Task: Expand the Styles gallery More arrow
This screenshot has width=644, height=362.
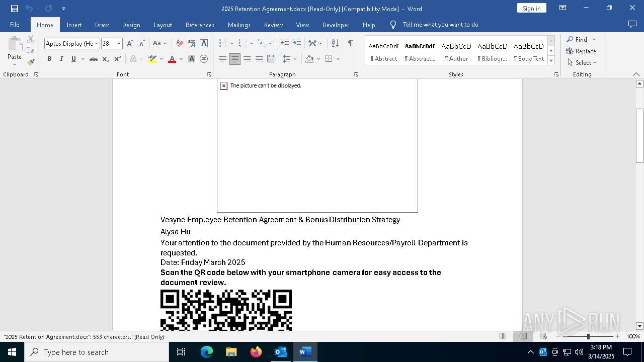Action: tap(551, 61)
